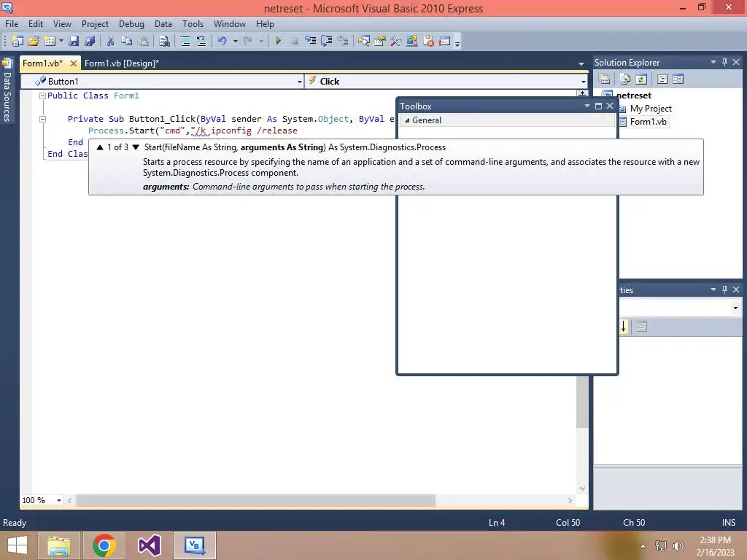Click the Solution Explorer Properties icon
This screenshot has height=560, width=747.
pyautogui.click(x=604, y=79)
